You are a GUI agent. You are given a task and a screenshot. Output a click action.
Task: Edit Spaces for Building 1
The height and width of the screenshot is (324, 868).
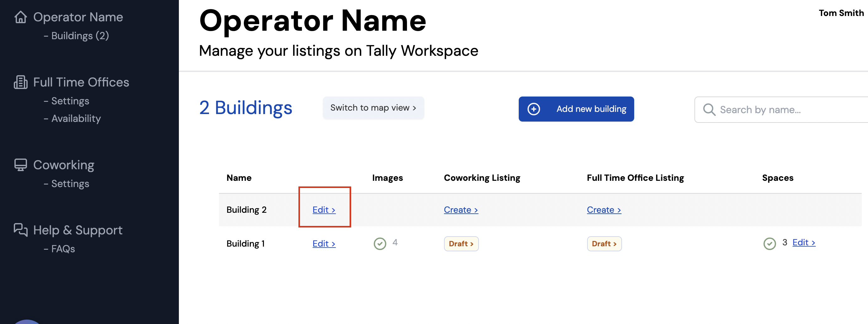804,243
